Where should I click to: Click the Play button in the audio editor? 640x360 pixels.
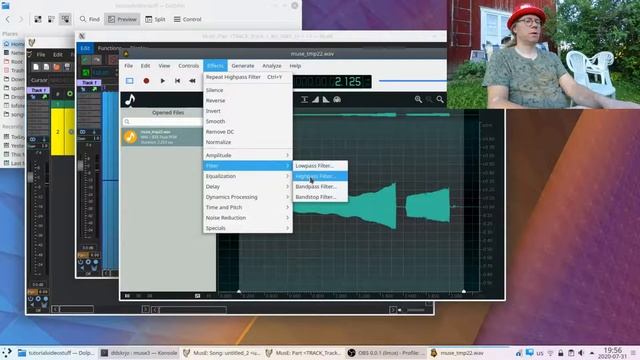[162, 81]
